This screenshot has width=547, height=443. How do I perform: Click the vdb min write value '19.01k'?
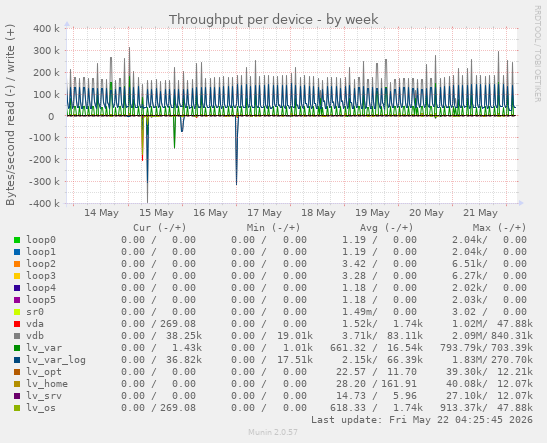(295, 336)
